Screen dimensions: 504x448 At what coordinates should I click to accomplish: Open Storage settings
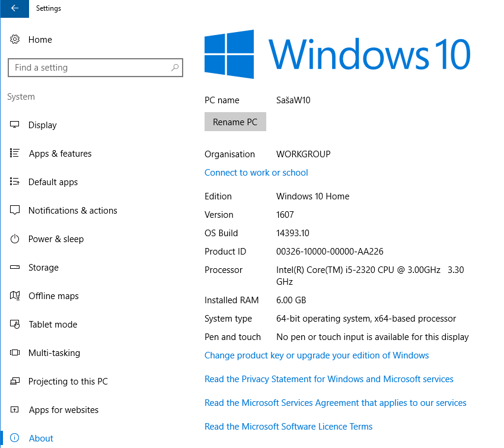coord(43,268)
